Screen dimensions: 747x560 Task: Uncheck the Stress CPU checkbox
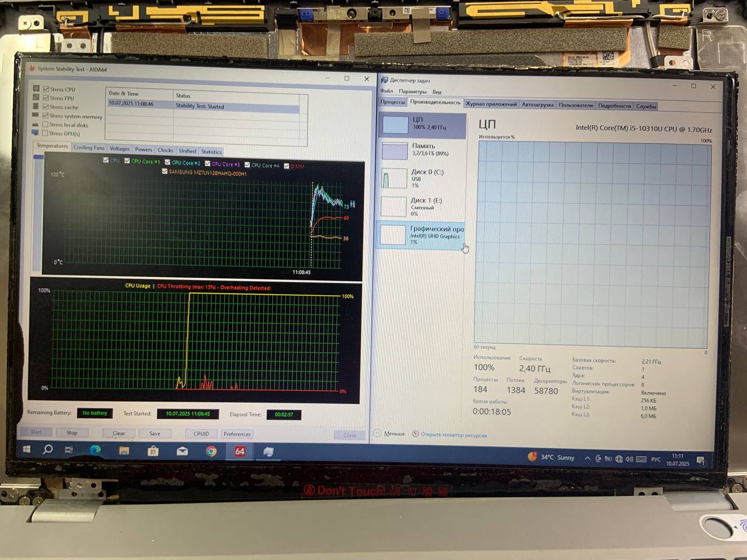point(46,89)
